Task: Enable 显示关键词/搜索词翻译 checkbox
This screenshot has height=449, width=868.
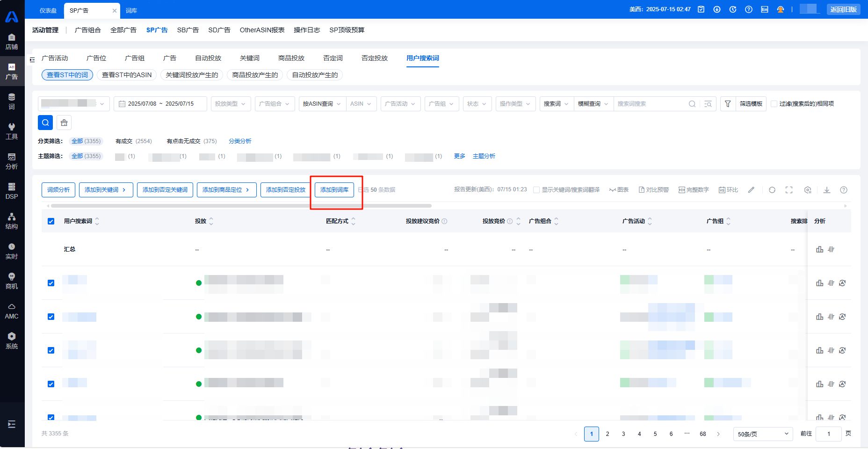Action: click(x=536, y=190)
